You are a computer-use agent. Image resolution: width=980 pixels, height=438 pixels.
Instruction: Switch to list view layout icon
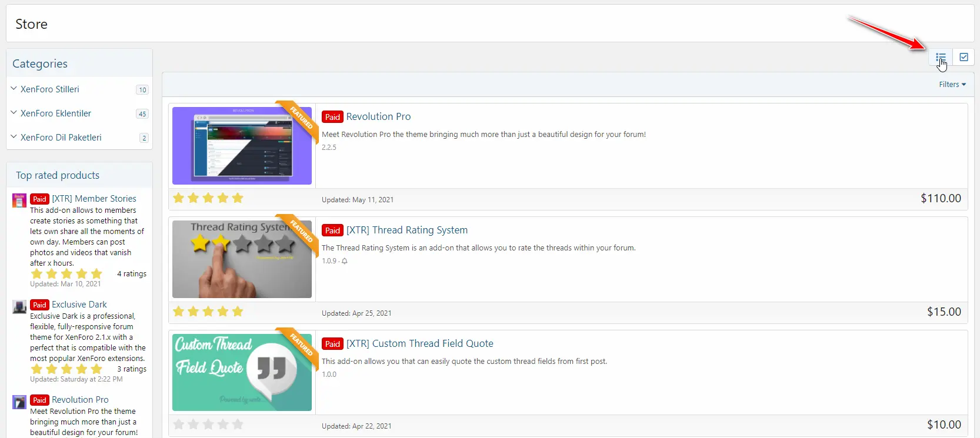pos(941,57)
